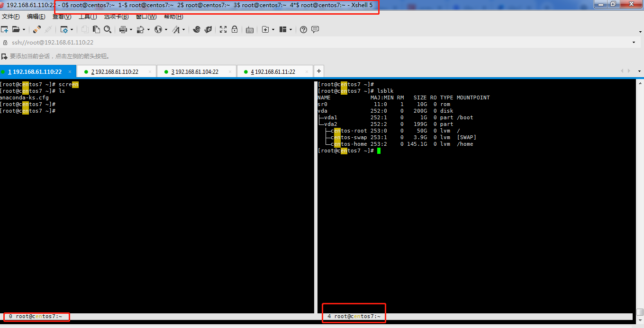Image resolution: width=644 pixels, height=328 pixels.
Task: Open the 工具(T) menu
Action: [x=88, y=17]
